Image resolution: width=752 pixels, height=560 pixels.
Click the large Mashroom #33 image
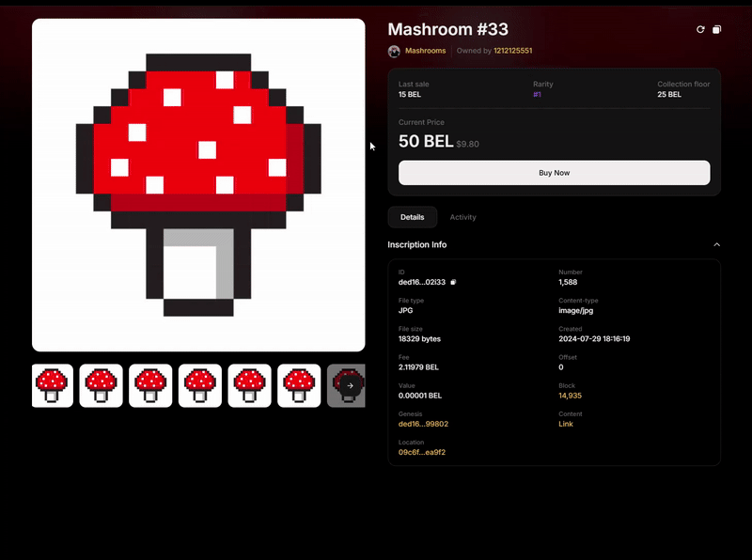tap(198, 185)
